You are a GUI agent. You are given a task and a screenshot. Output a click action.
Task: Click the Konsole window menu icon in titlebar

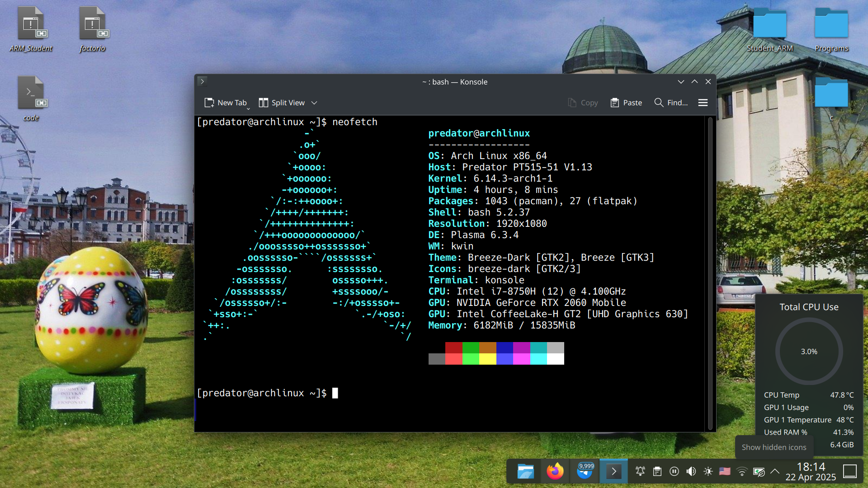pos(202,81)
